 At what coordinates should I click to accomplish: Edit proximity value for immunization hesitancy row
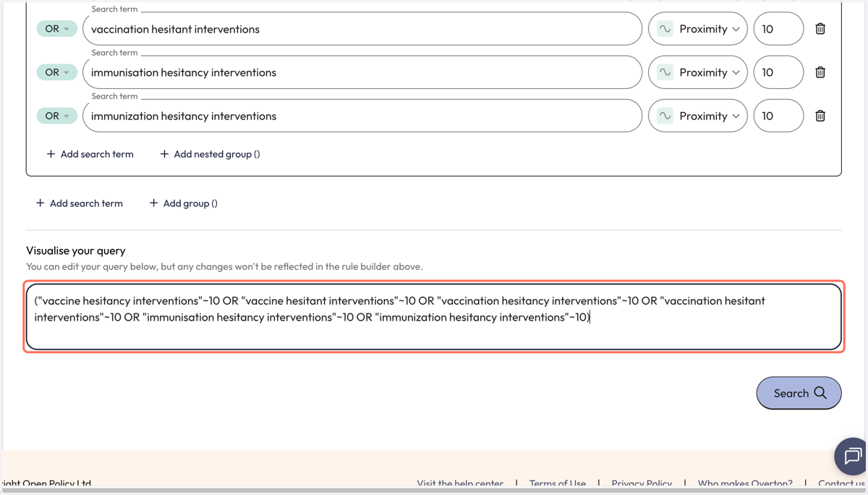point(778,116)
